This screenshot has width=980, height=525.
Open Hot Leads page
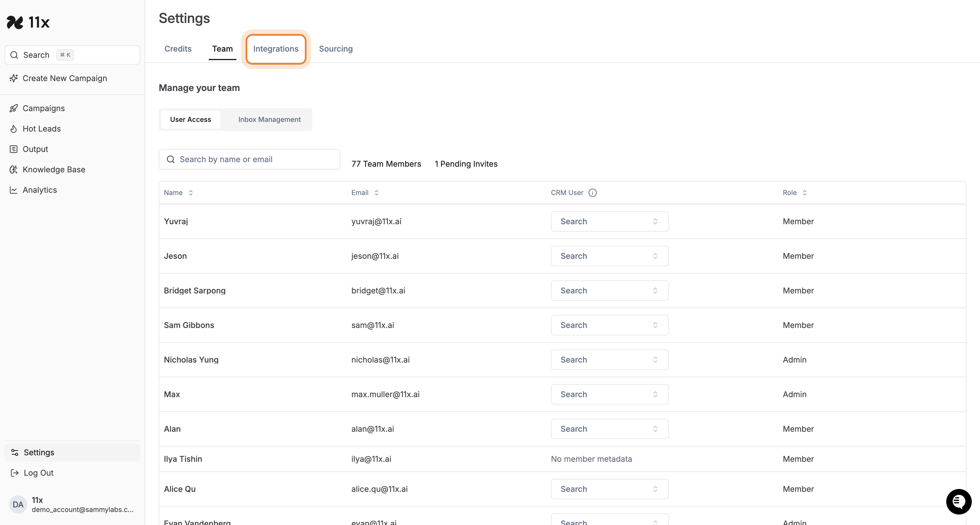(x=41, y=129)
